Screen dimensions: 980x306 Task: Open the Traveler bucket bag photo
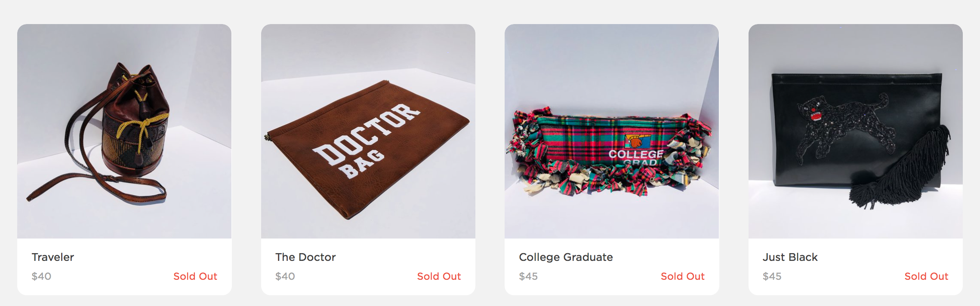point(124,131)
